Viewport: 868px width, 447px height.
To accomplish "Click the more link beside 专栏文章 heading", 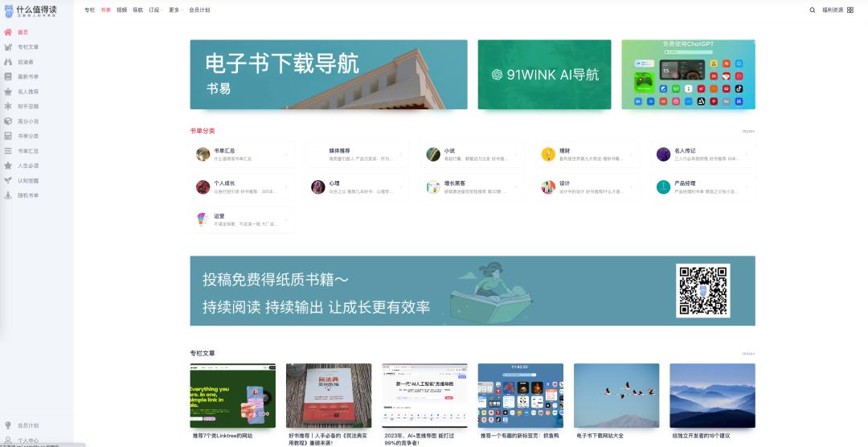I will (x=748, y=354).
